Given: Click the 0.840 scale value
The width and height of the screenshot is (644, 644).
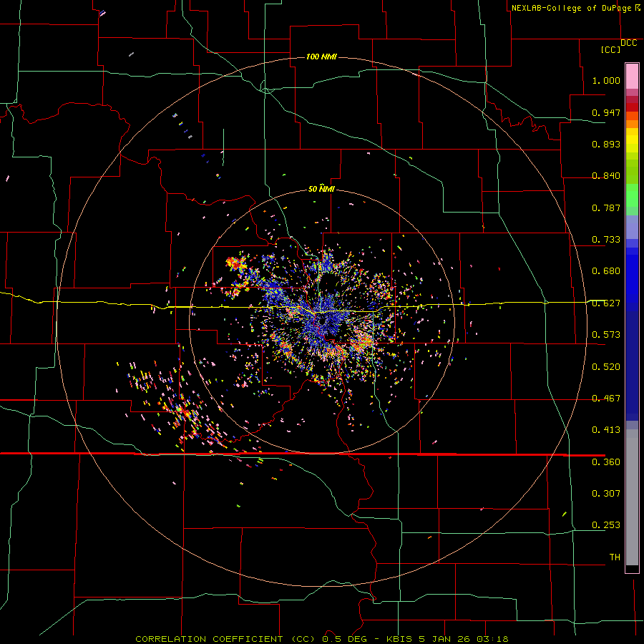Looking at the screenshot, I should 606,176.
